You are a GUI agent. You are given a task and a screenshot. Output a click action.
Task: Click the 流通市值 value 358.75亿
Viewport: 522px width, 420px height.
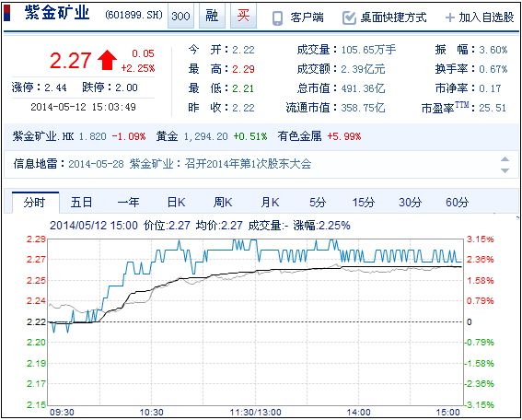point(364,108)
